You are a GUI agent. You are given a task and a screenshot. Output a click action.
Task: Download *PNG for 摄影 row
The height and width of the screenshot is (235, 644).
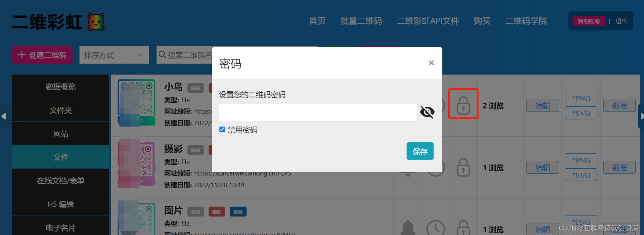click(581, 160)
